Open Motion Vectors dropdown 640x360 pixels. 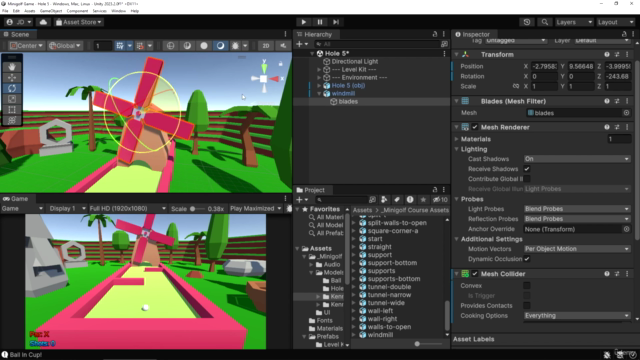point(577,249)
